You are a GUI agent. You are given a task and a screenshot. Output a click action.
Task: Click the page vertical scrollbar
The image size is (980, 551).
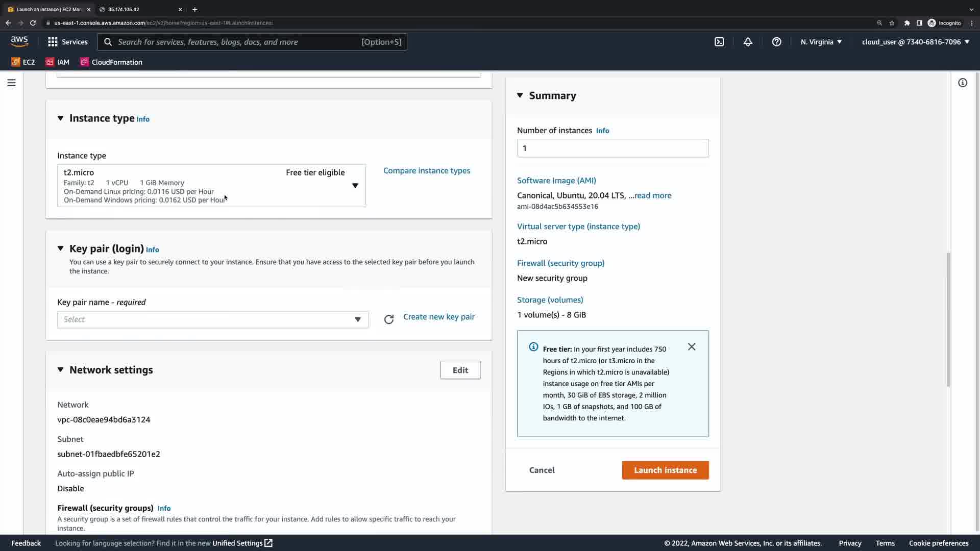[948, 319]
